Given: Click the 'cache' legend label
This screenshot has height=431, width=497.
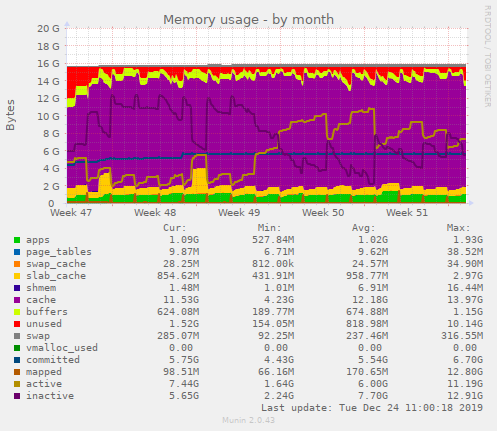Looking at the screenshot, I should tap(41, 300).
